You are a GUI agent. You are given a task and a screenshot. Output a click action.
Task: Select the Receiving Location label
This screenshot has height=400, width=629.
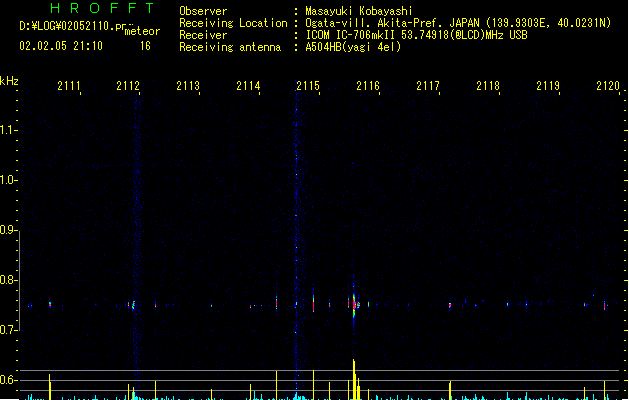(x=233, y=23)
